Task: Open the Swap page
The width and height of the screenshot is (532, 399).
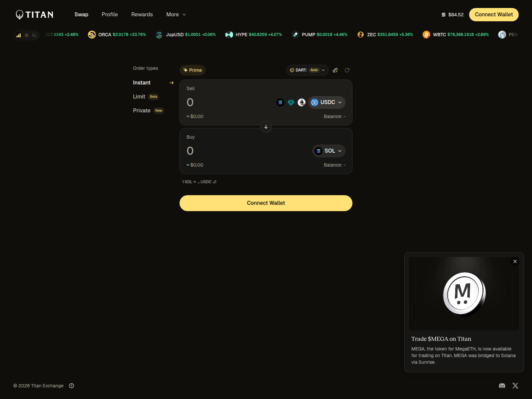Action: point(81,15)
